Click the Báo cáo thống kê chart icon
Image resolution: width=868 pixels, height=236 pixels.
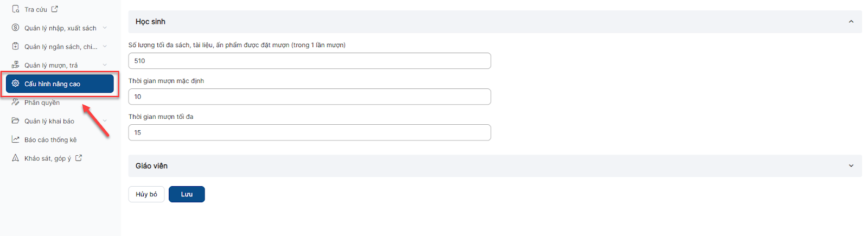(16, 139)
